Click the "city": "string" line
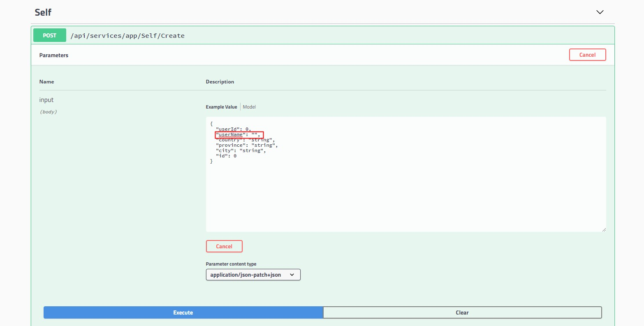The width and height of the screenshot is (644, 326). 241,150
